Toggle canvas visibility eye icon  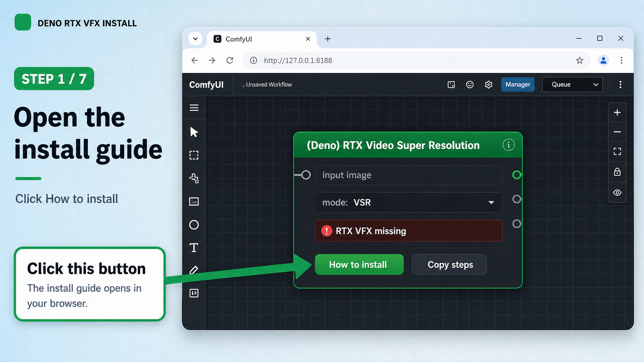[617, 192]
